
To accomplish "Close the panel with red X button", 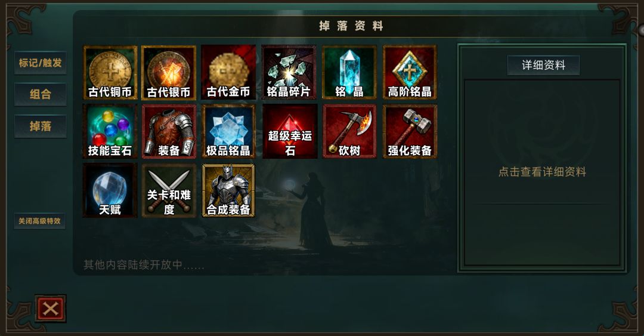I will [51, 309].
